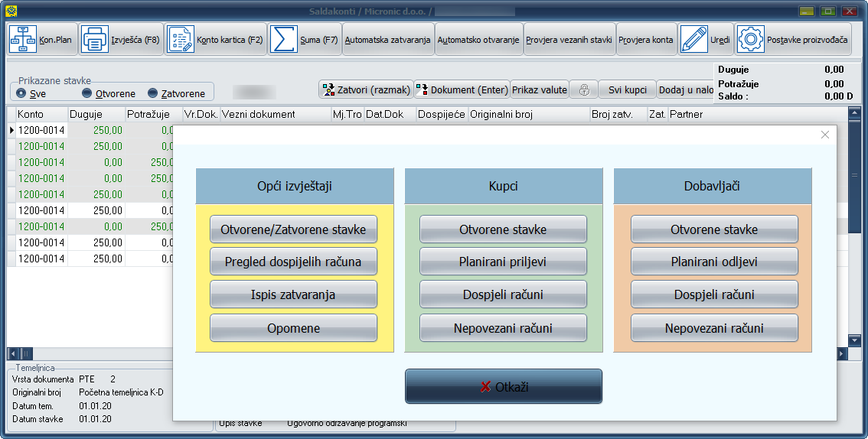Screen dimensions: 868x439
Task: Click the Uredi pencil icon
Action: click(694, 39)
